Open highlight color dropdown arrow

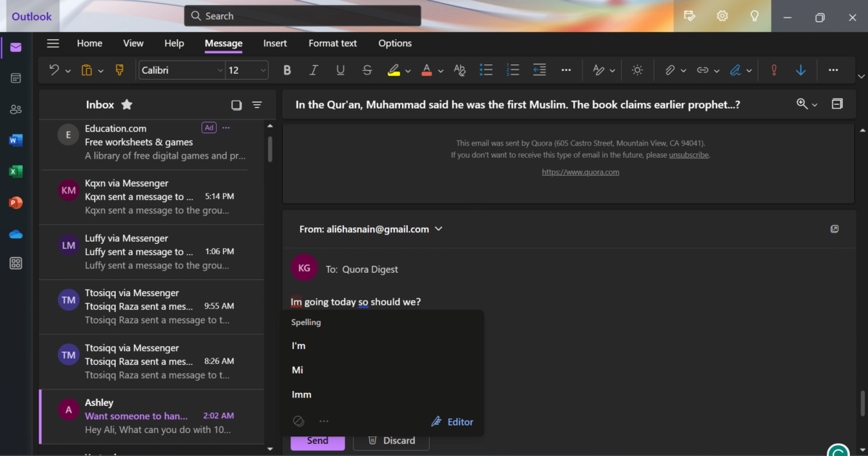click(408, 72)
